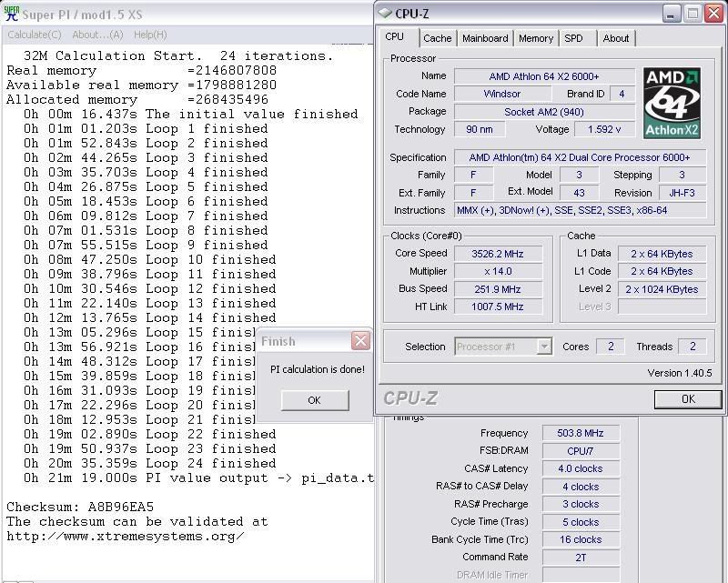Click the CPU-Z title bar icon
Screen dimensions: 728x583
[385, 14]
